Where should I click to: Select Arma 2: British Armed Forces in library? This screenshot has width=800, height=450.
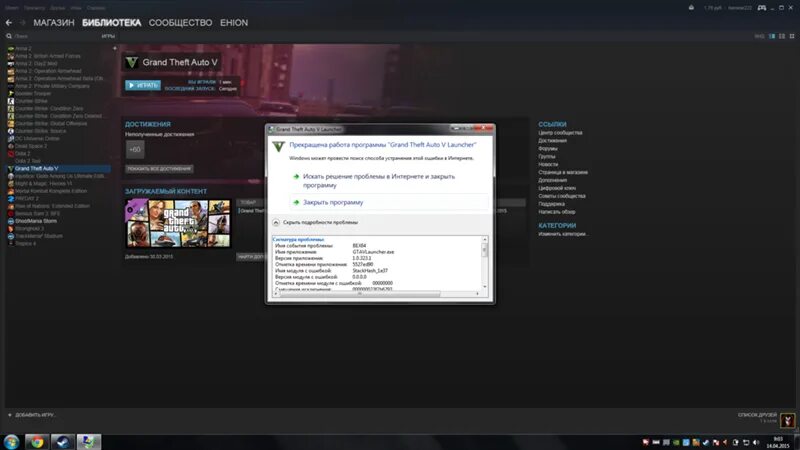pyautogui.click(x=47, y=56)
